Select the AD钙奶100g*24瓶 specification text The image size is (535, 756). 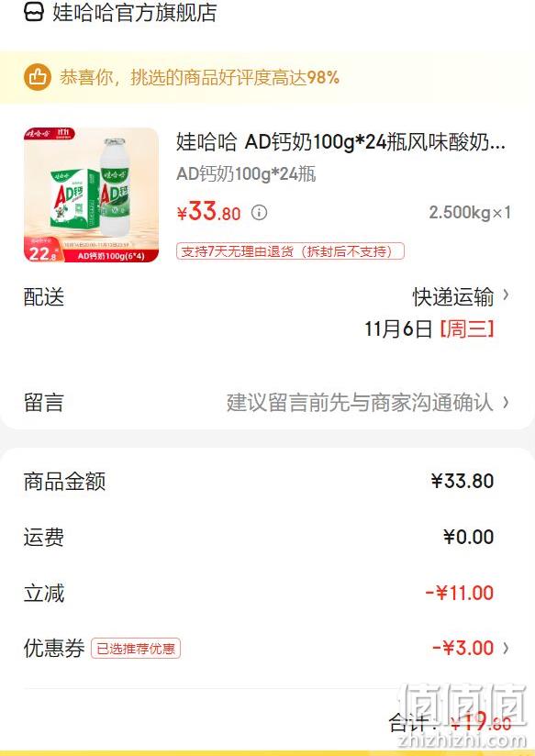coord(246,173)
